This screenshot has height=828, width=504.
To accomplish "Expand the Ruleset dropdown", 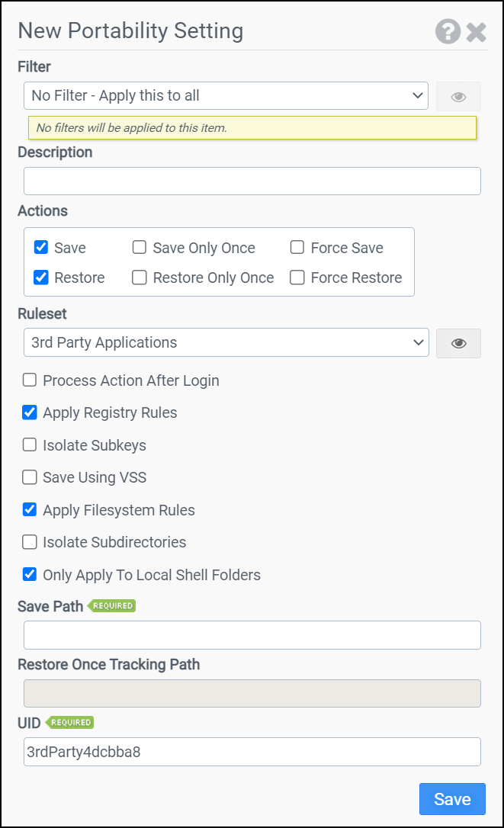I will pyautogui.click(x=226, y=342).
